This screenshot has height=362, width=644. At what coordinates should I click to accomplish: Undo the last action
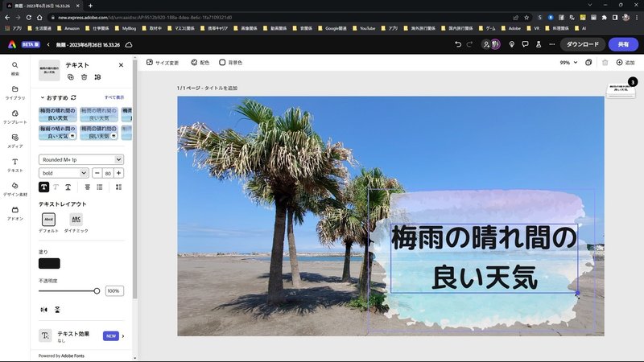pyautogui.click(x=458, y=44)
